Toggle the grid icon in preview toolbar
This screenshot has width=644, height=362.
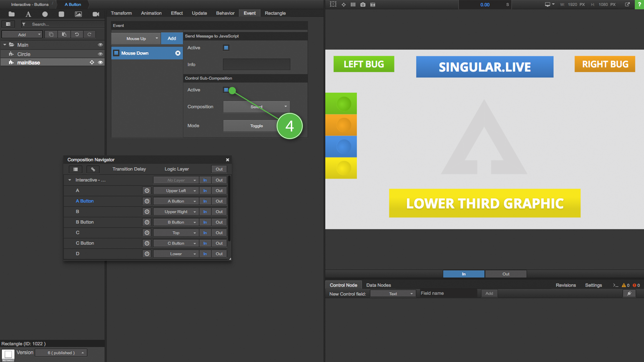point(353,5)
